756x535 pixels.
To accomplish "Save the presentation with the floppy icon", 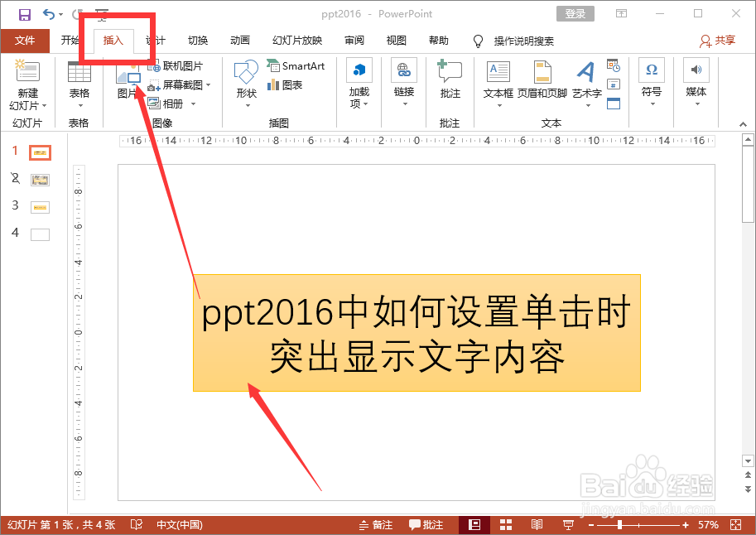I will point(24,14).
